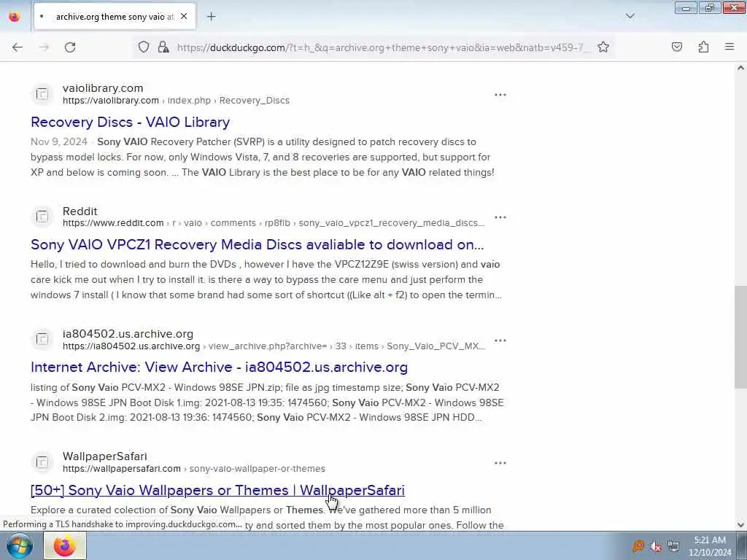Open Recovery Discs - VAIO Library link

tap(130, 122)
